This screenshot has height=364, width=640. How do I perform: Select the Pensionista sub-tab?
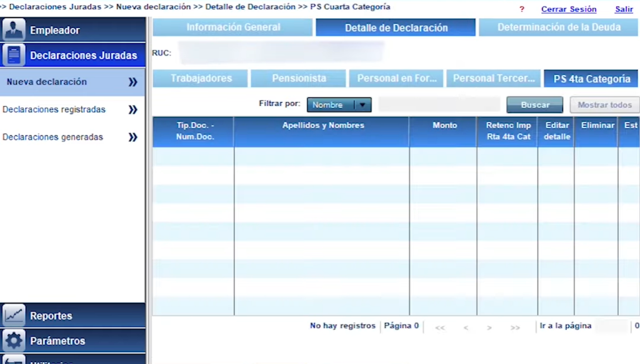[298, 79]
